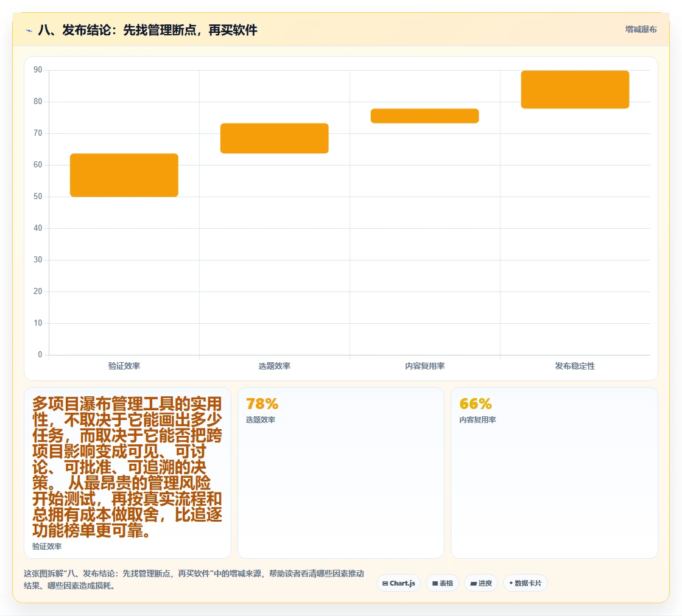Click the 验证效率 waterfall bar

coord(124,175)
